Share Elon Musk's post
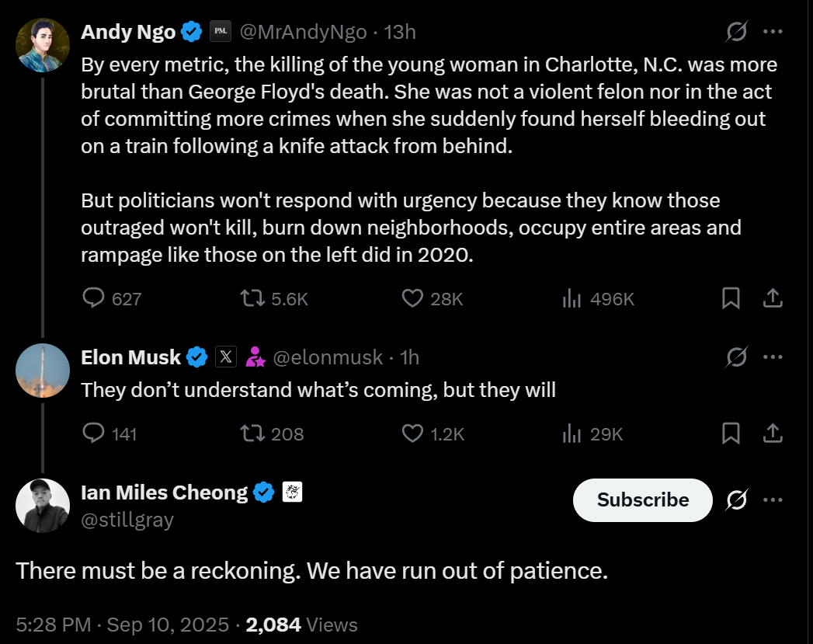 click(773, 433)
